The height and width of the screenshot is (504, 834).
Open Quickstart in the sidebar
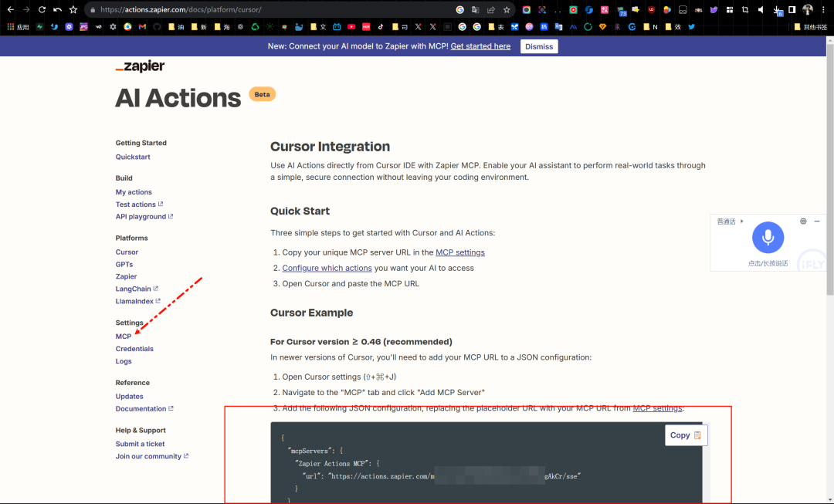click(x=133, y=157)
